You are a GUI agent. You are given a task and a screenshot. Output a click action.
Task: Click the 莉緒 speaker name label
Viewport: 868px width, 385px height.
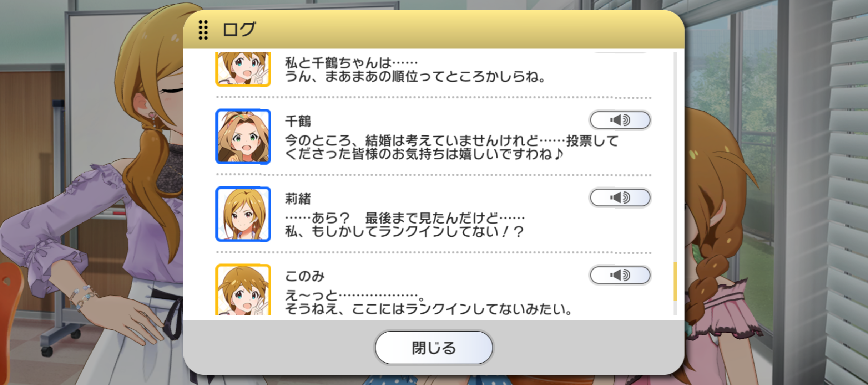click(x=298, y=199)
